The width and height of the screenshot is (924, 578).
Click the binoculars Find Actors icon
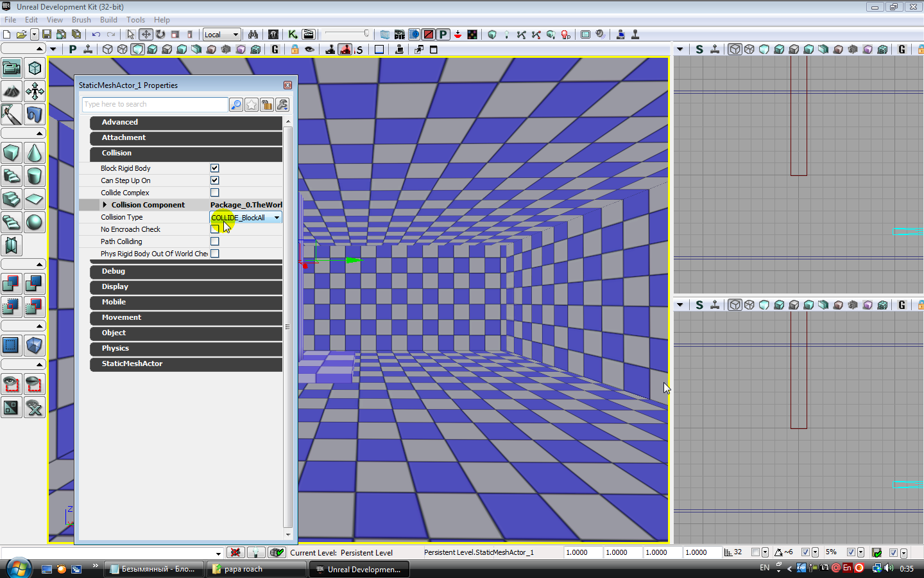pos(253,35)
